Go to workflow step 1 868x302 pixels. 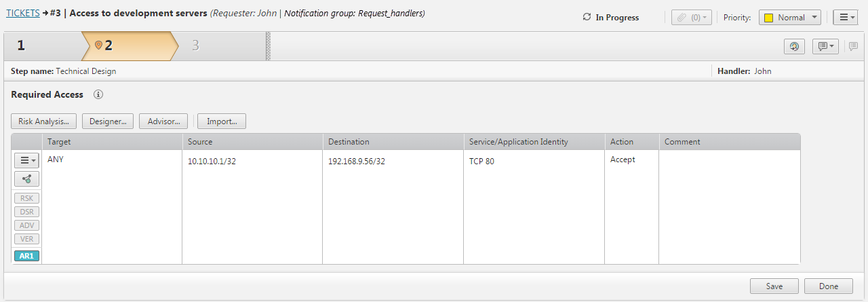tap(22, 46)
